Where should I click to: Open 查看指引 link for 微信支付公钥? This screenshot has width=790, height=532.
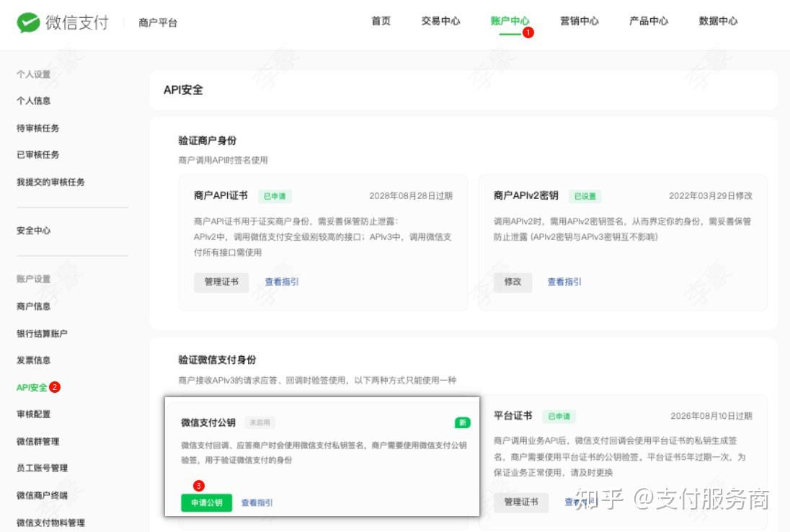(257, 502)
